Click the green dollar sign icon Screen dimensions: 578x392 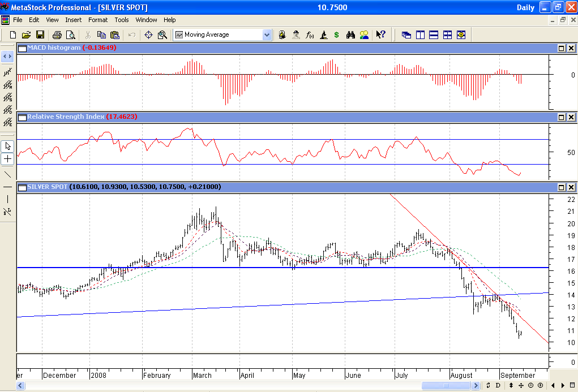pos(336,35)
